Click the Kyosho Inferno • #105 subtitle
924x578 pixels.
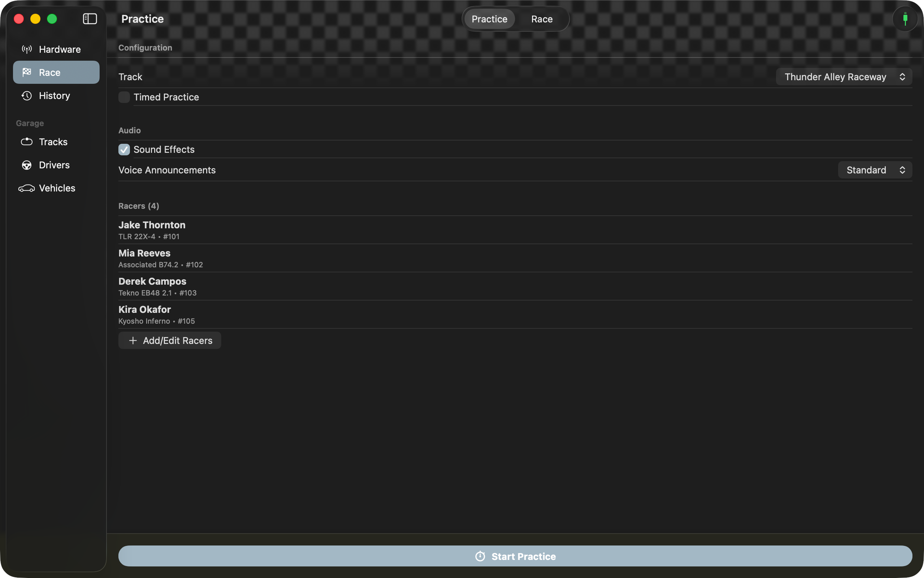(157, 321)
